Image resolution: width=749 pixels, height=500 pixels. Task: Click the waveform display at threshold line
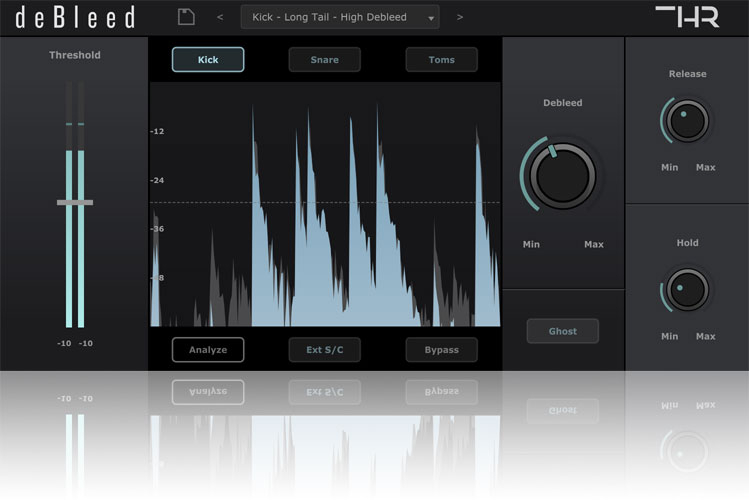tap(325, 203)
